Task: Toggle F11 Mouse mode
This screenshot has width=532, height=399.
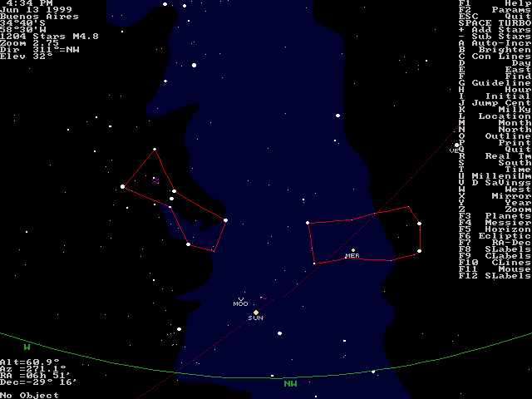Action: (495, 269)
